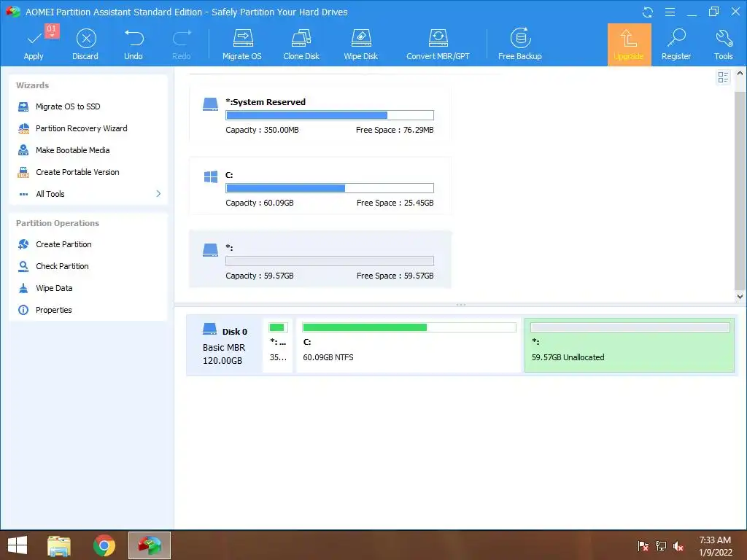Select the C: partition card

(320, 186)
